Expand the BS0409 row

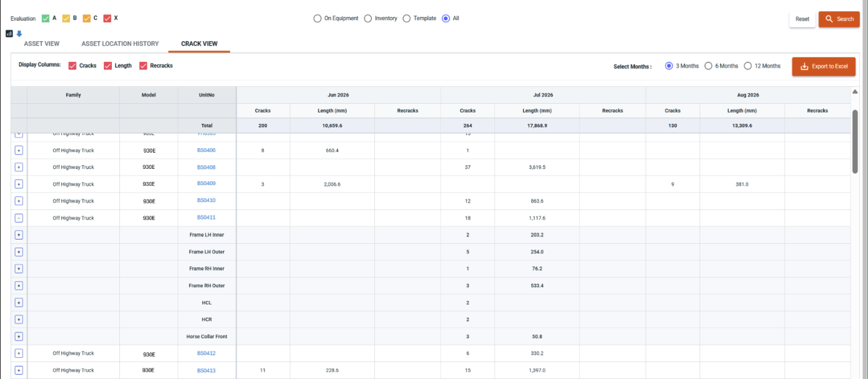(19, 184)
